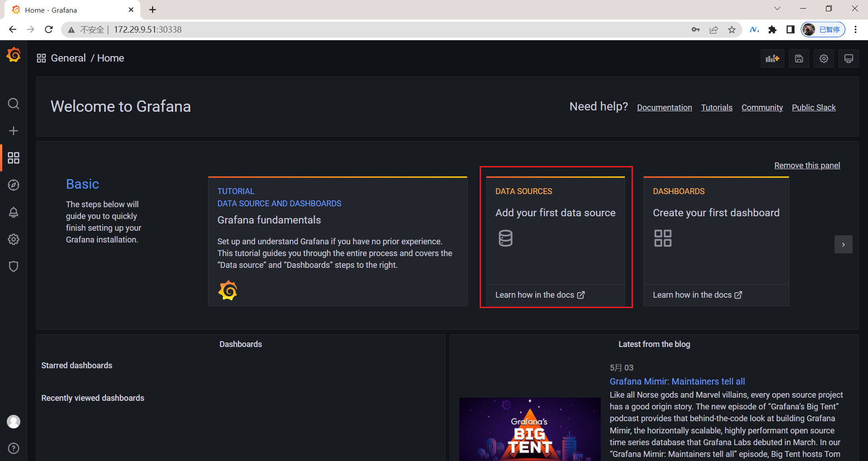Open the Configuration gear in sidebar
This screenshot has width=868, height=461.
pyautogui.click(x=14, y=239)
